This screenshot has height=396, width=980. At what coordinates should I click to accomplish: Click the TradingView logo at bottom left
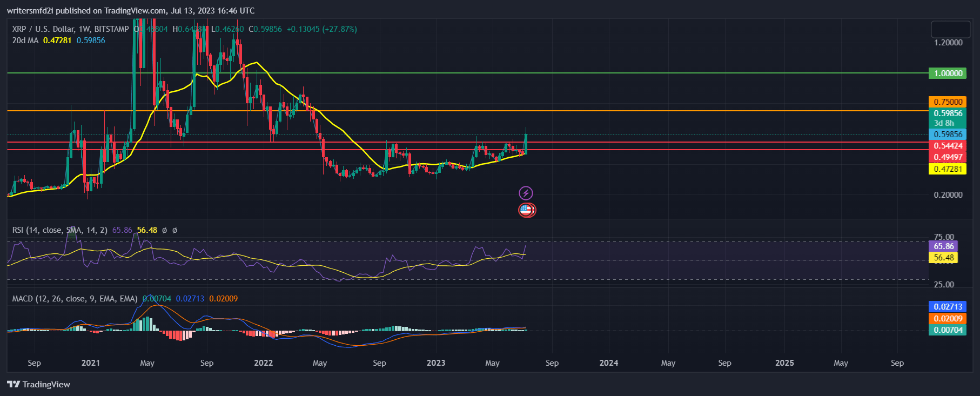click(x=39, y=384)
